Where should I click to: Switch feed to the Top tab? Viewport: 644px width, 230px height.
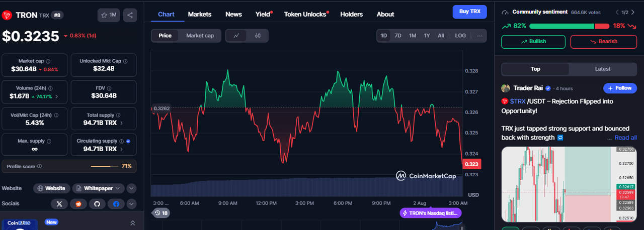click(x=535, y=69)
